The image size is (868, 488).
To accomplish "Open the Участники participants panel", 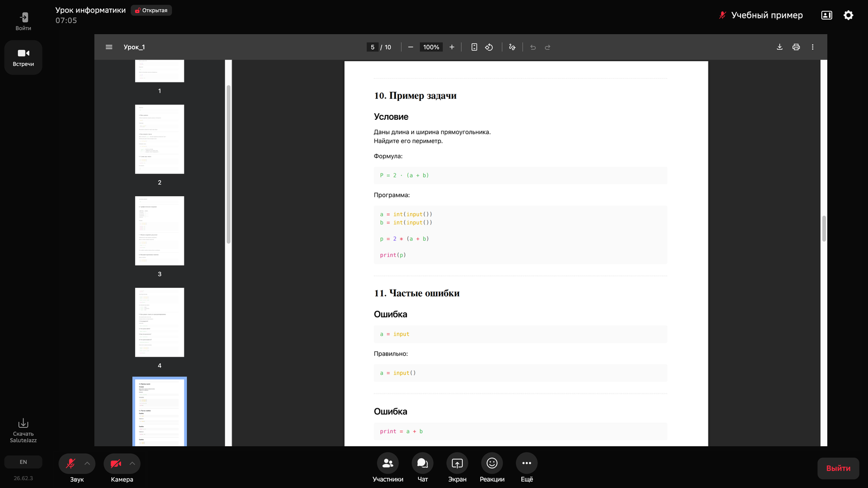I will pyautogui.click(x=388, y=467).
